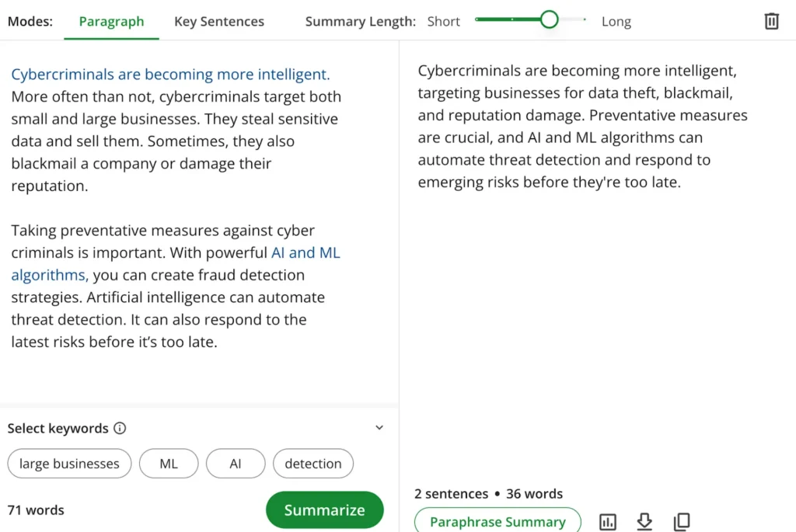
Task: Click the Paraphrase Summary button
Action: point(497,521)
